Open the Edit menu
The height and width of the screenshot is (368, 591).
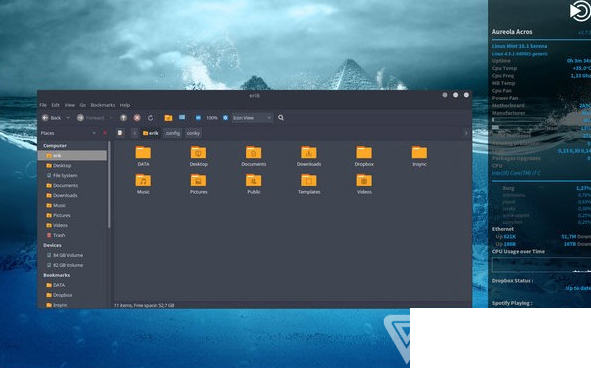tap(55, 105)
